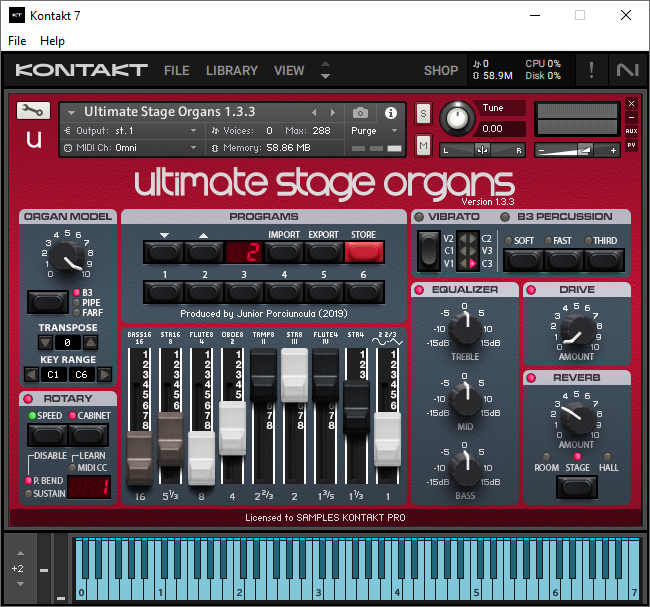The image size is (650, 607).
Task: Click the exclamation warning icon
Action: click(x=591, y=70)
